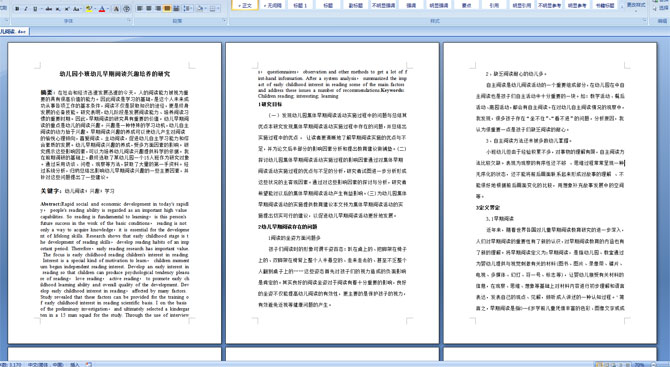
Task: Click the enclosed character circle icon
Action: coord(127,9)
